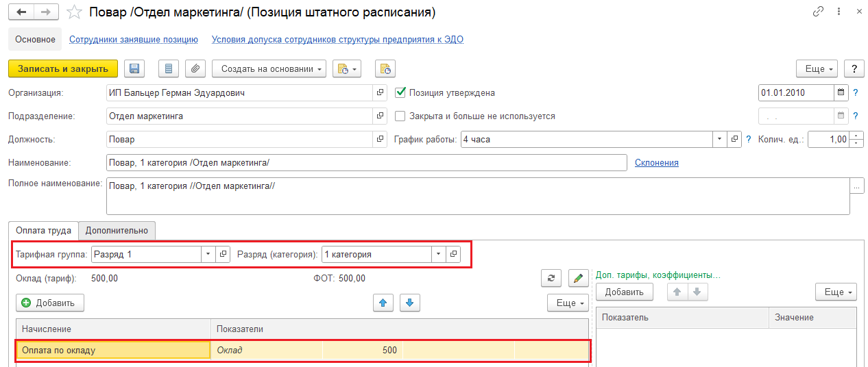Click the 'Записать и закрыть' button
Viewport: 868px width, 367px height.
(63, 68)
